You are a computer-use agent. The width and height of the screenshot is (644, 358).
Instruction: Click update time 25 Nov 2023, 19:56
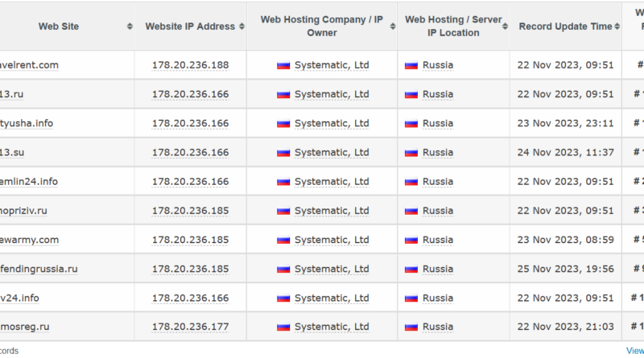[566, 269]
